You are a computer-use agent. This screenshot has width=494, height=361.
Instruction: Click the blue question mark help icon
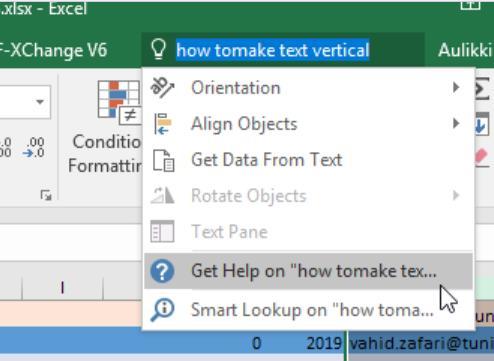162,271
